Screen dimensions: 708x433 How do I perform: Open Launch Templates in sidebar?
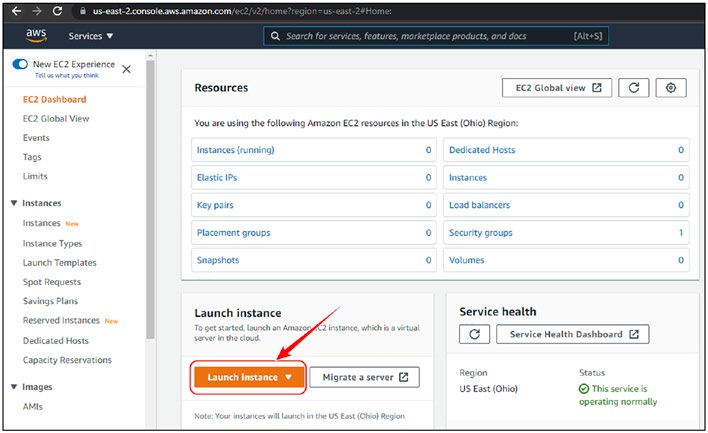pyautogui.click(x=60, y=263)
